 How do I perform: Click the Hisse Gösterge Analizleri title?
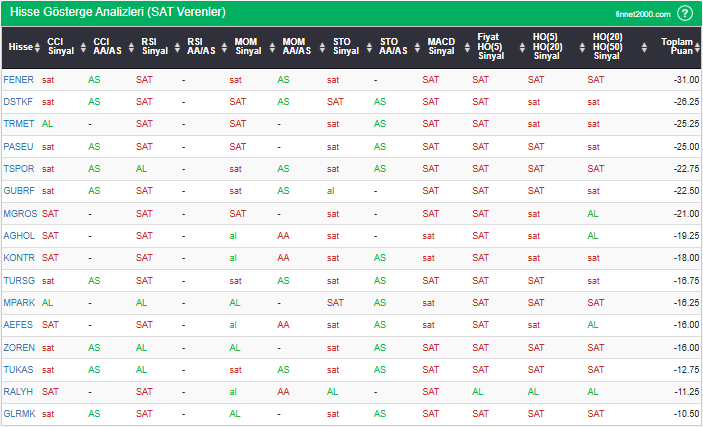pos(117,13)
